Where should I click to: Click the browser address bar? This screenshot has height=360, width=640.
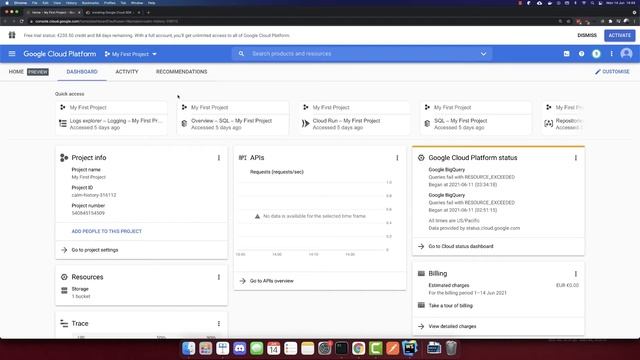point(286,21)
